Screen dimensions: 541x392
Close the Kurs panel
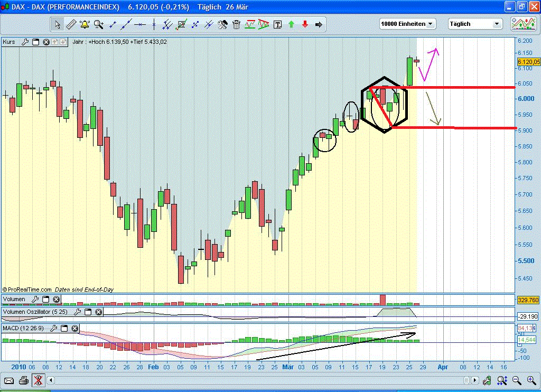tap(46, 42)
